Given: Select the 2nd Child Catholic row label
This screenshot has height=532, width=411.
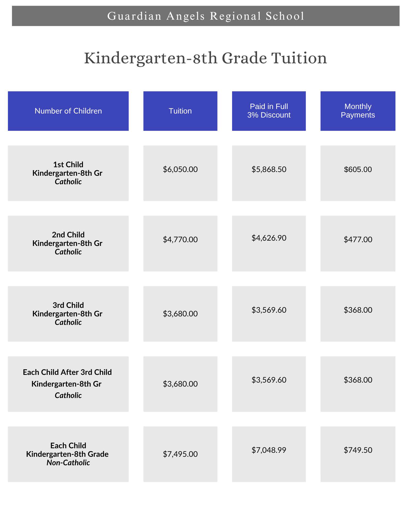Looking at the screenshot, I should 68,243.
